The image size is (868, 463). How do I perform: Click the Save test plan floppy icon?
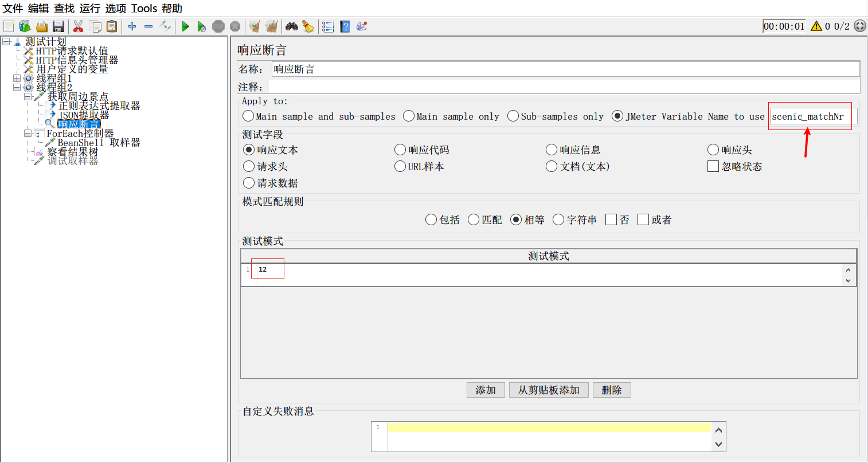coord(58,26)
